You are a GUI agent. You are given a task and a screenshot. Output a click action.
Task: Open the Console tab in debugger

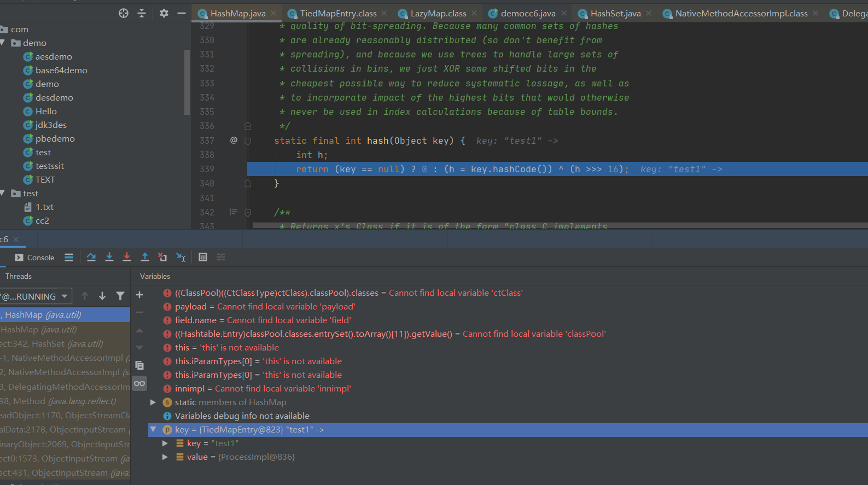coord(34,258)
